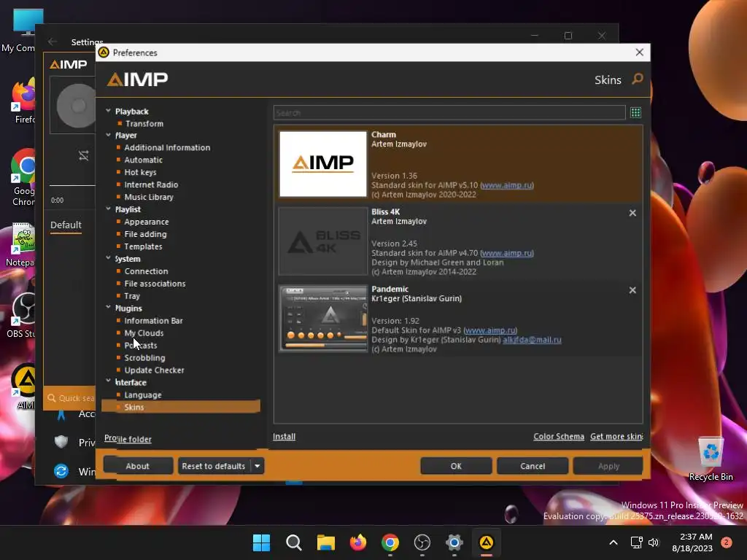Open OBS Studio from the taskbar
The image size is (747, 560).
(x=422, y=542)
